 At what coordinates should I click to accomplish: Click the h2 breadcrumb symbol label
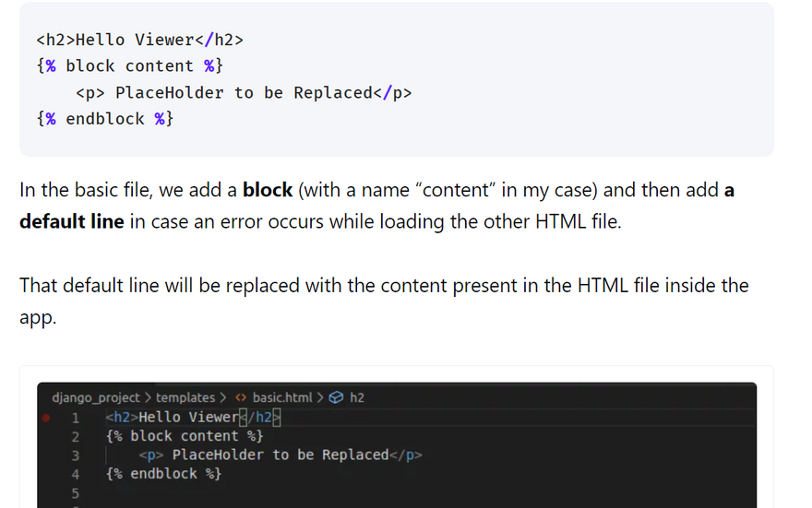tap(357, 398)
